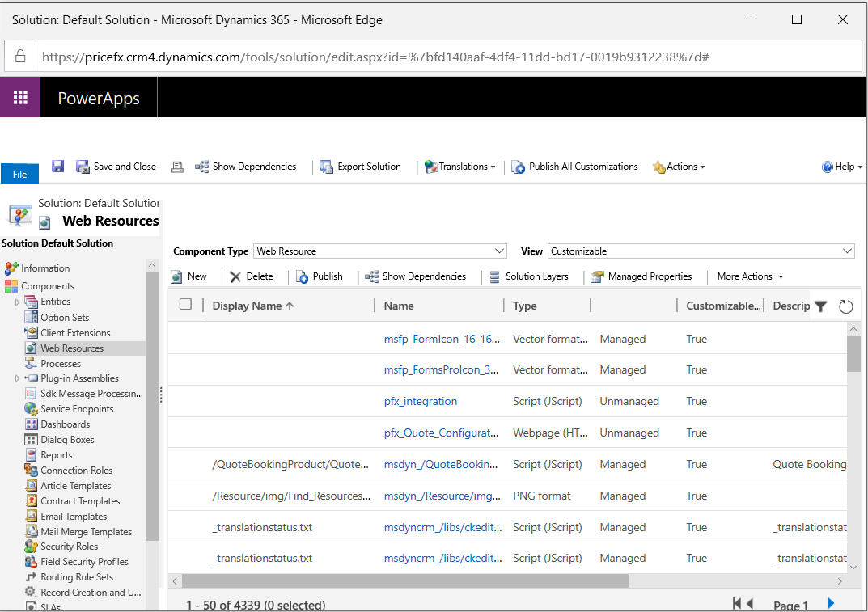The width and height of the screenshot is (868, 612).
Task: Jump to first page using the pager icon
Action: point(737,603)
